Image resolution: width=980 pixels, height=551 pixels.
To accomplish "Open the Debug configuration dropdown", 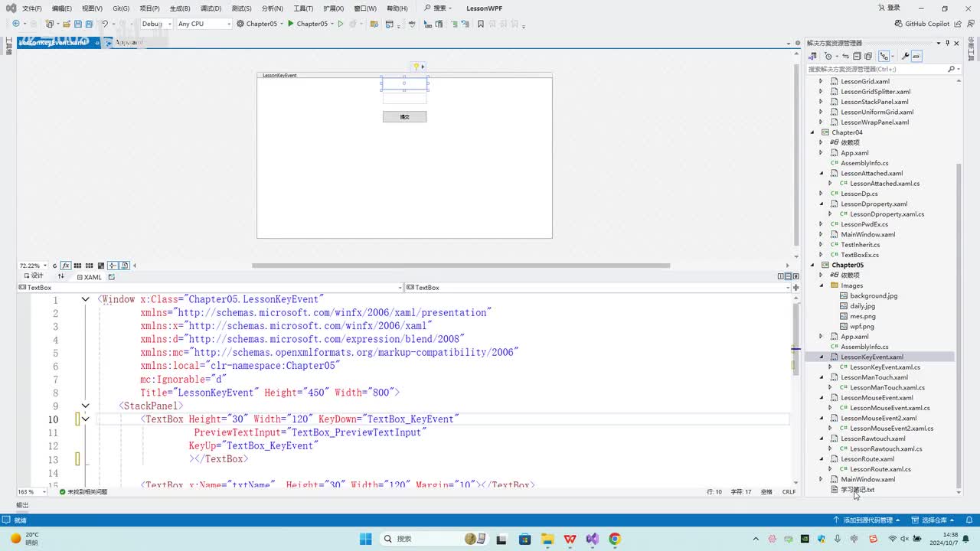I will pyautogui.click(x=155, y=24).
